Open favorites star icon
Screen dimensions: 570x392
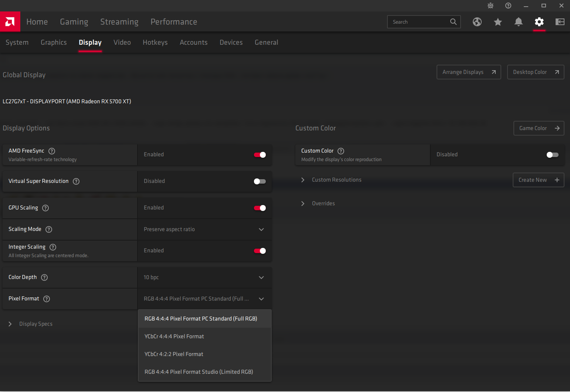pyautogui.click(x=498, y=22)
